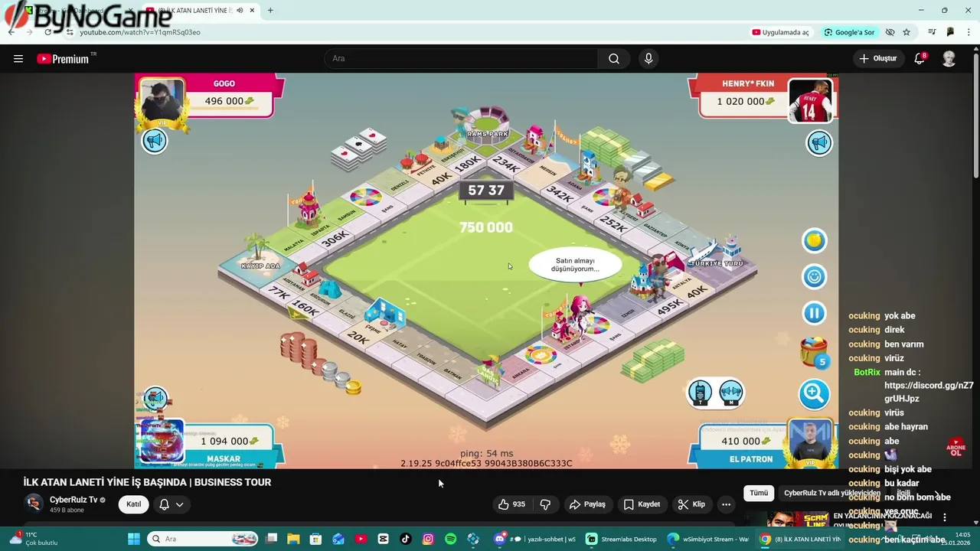Click the KAYIP ADA island tile

[260, 257]
